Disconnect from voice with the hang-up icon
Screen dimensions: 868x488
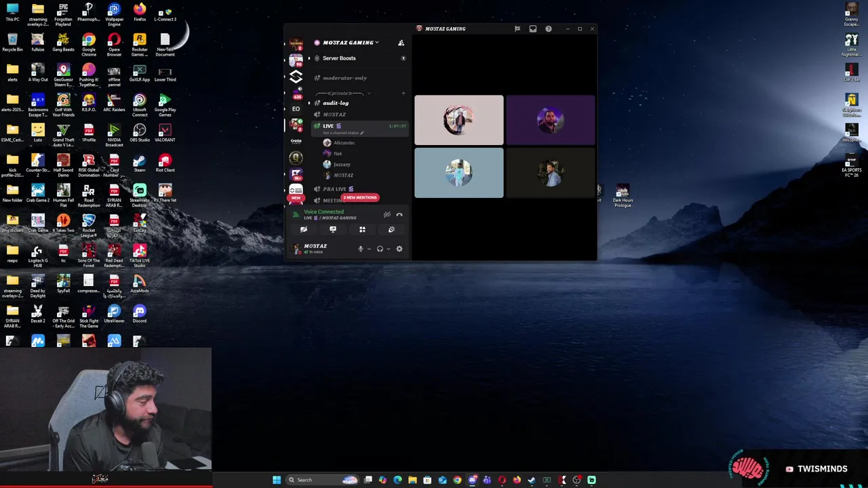[x=399, y=214]
